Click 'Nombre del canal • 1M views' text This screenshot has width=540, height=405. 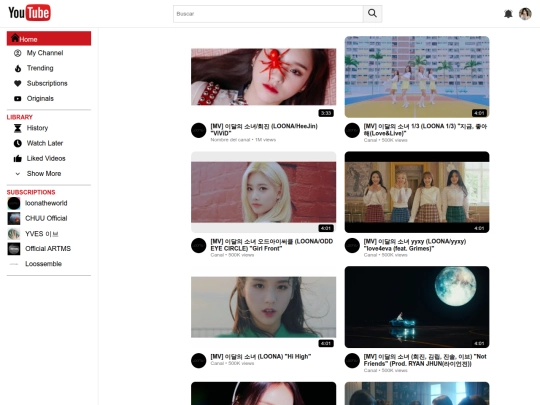point(243,140)
